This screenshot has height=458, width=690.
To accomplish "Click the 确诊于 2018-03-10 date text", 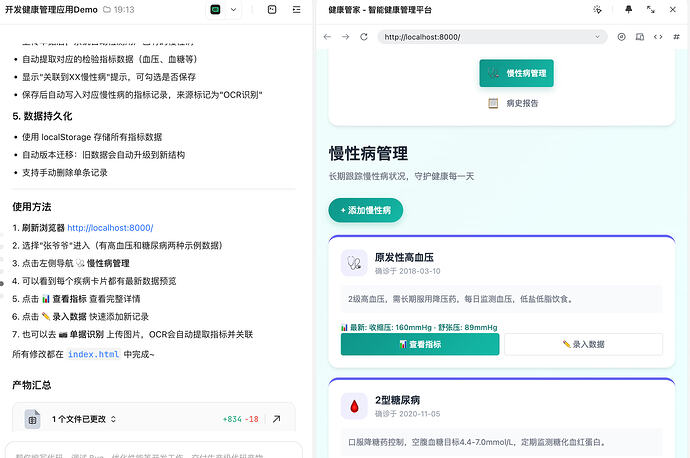I will (x=407, y=271).
